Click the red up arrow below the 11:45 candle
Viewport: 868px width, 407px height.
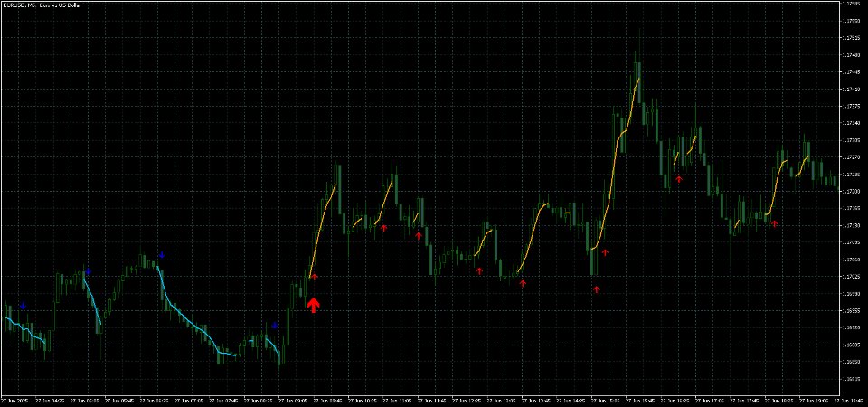pyautogui.click(x=419, y=236)
